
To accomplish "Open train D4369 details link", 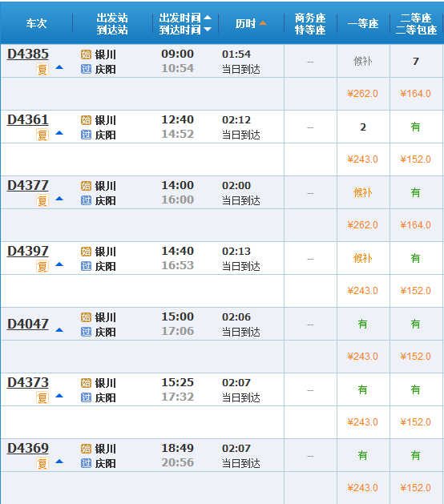I will tap(28, 448).
